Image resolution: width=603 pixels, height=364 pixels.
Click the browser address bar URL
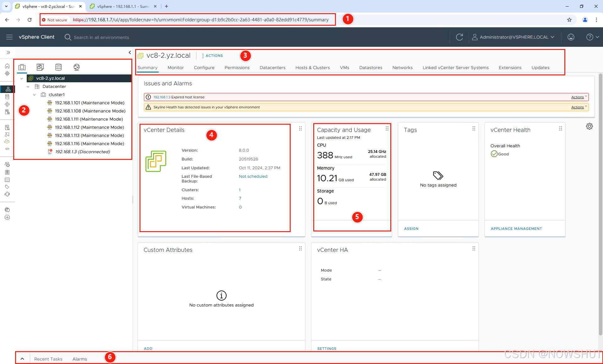tap(200, 20)
